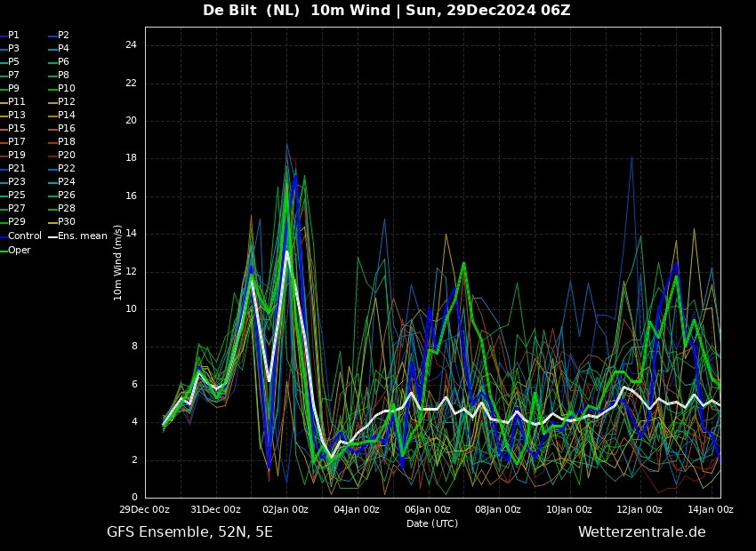Click the 29Dec 00z axis label
Image resolution: width=756 pixels, height=551 pixels.
pos(146,509)
